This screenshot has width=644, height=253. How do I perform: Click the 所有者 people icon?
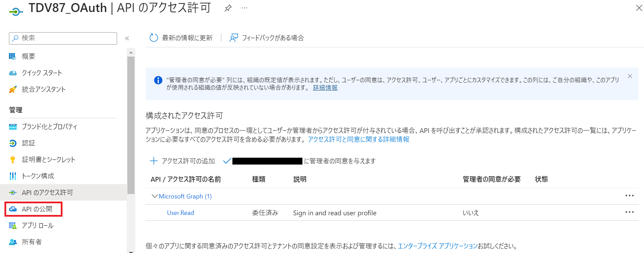tap(13, 242)
